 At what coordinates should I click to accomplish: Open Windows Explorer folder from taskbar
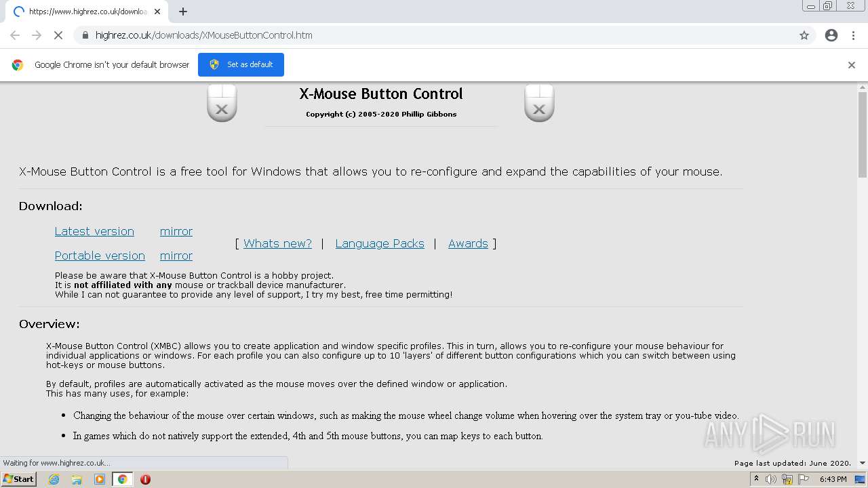coord(77,479)
